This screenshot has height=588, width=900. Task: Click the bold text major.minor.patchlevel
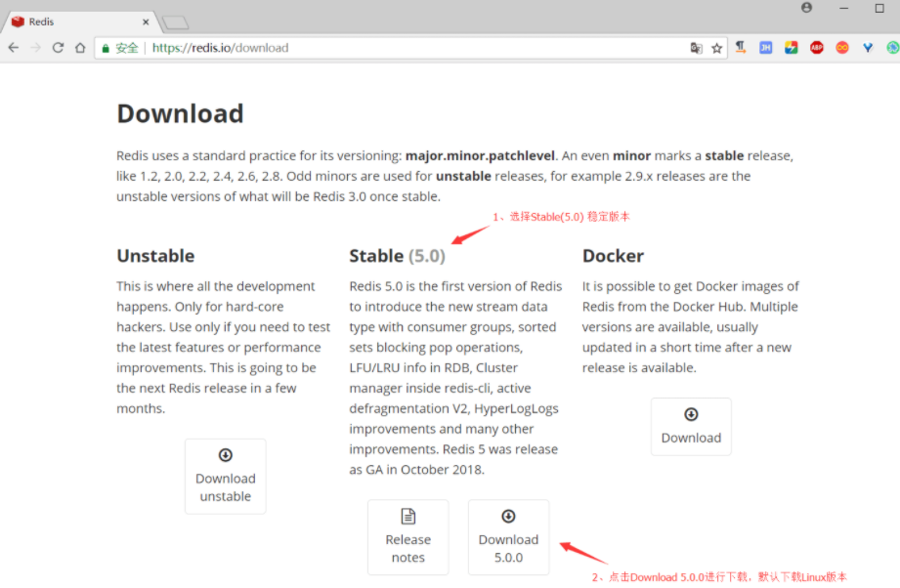click(480, 156)
